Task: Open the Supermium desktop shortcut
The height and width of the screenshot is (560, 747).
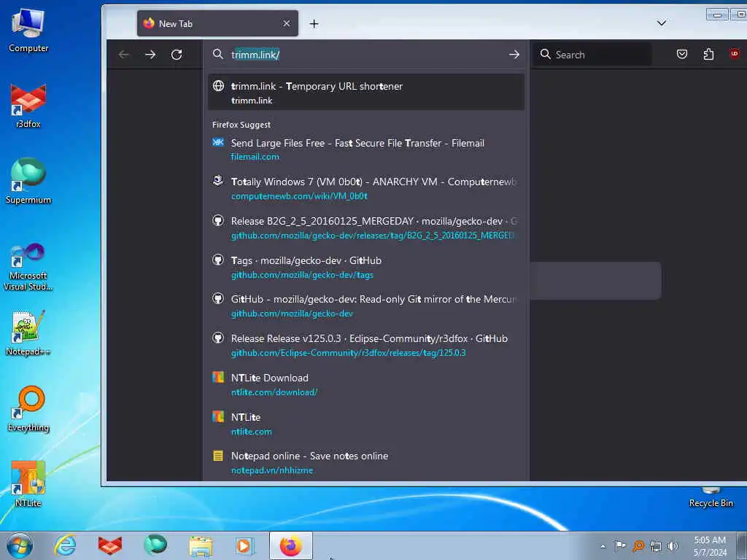Action: coord(28,181)
